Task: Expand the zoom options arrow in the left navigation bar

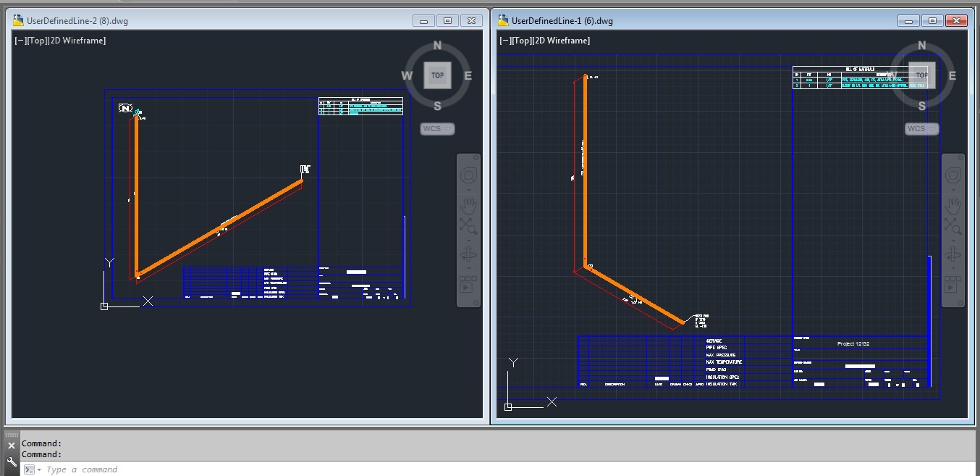Action: tap(468, 239)
